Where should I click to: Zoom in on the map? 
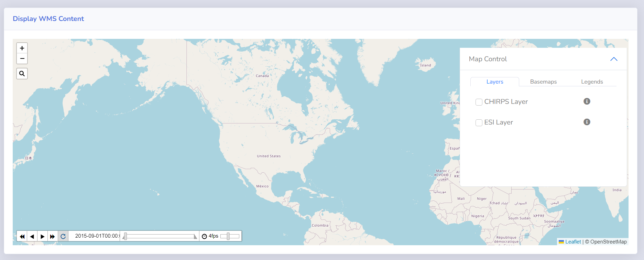coord(22,48)
